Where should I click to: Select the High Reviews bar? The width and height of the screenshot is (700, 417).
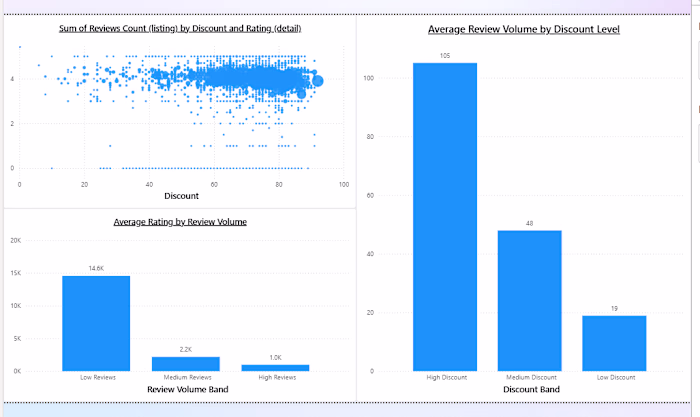tap(275, 368)
